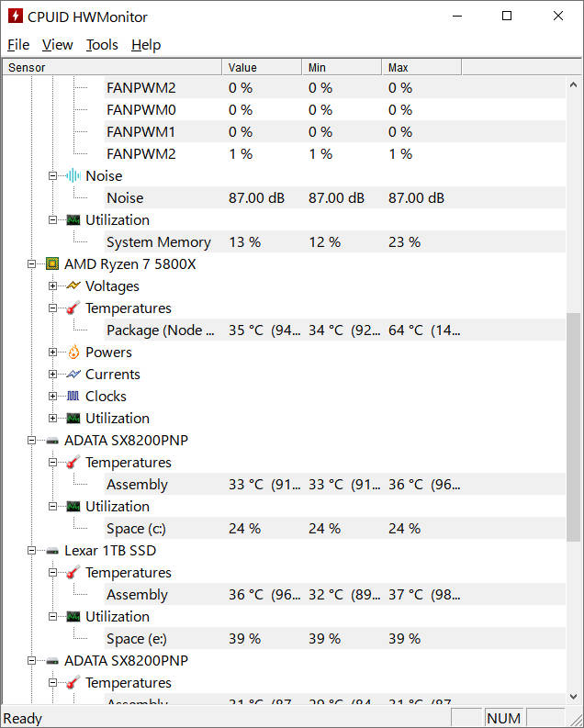Click the scrollbar down arrow
This screenshot has width=584, height=728.
pos(573,697)
